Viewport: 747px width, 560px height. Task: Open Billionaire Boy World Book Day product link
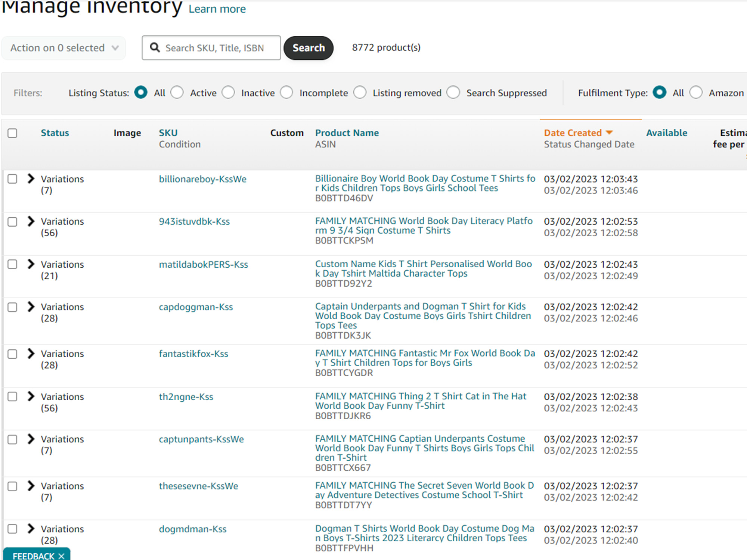coord(425,183)
